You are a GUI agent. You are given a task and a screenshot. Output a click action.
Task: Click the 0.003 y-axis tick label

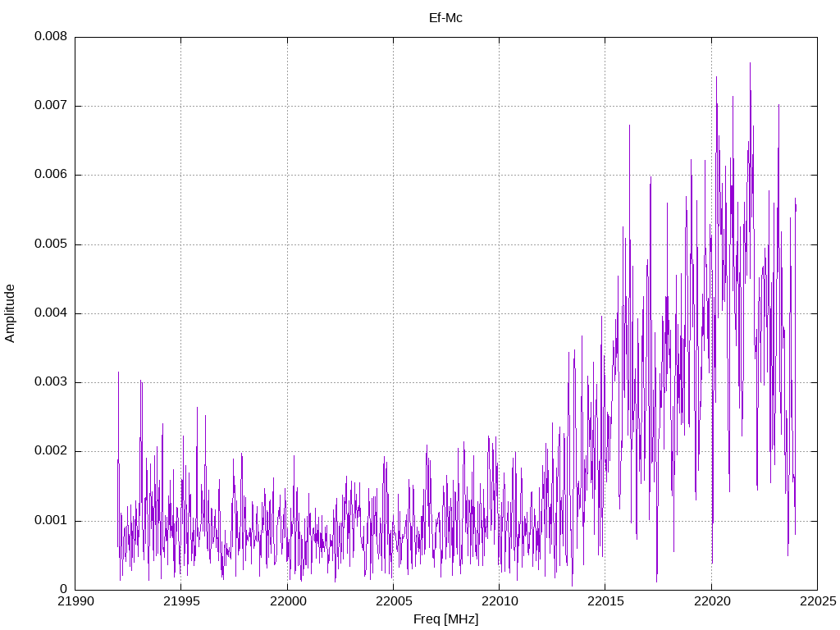pyautogui.click(x=50, y=382)
